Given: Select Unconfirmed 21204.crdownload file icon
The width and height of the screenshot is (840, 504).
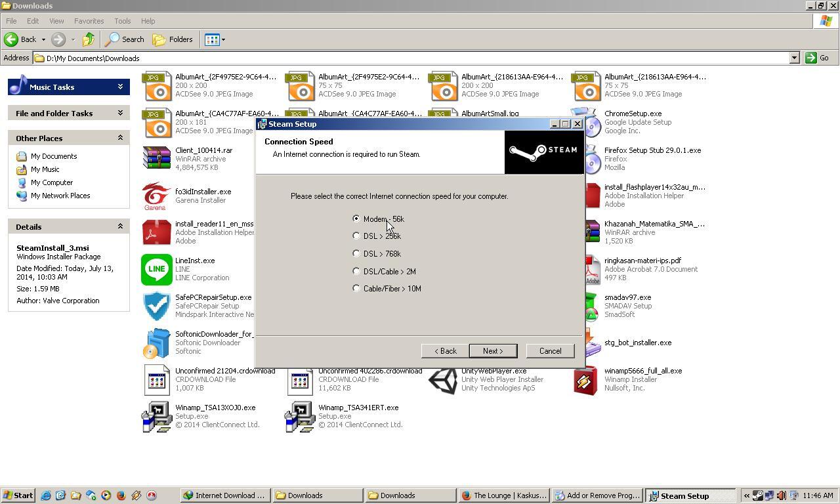Looking at the screenshot, I should click(x=157, y=379).
